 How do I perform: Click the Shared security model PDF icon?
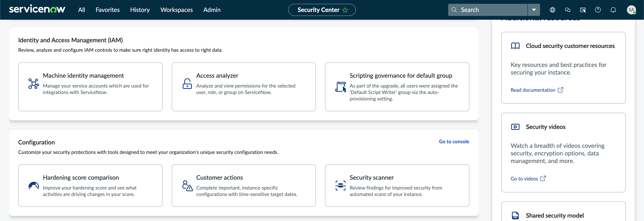[x=515, y=215]
